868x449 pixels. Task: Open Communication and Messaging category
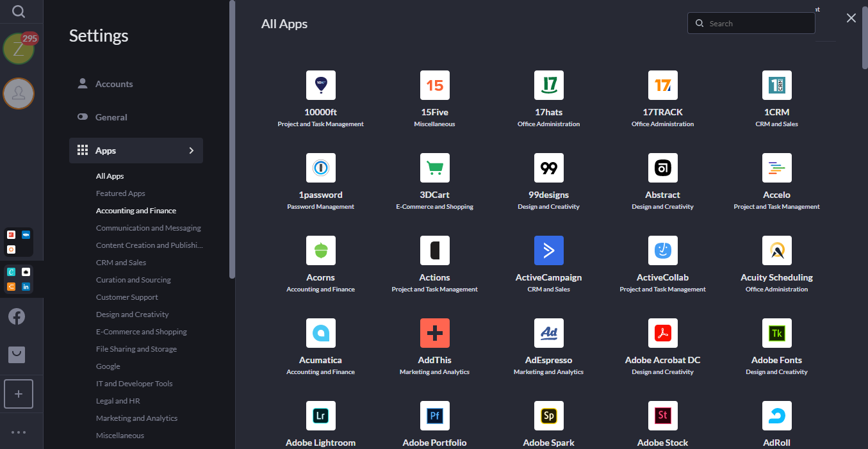pyautogui.click(x=149, y=228)
